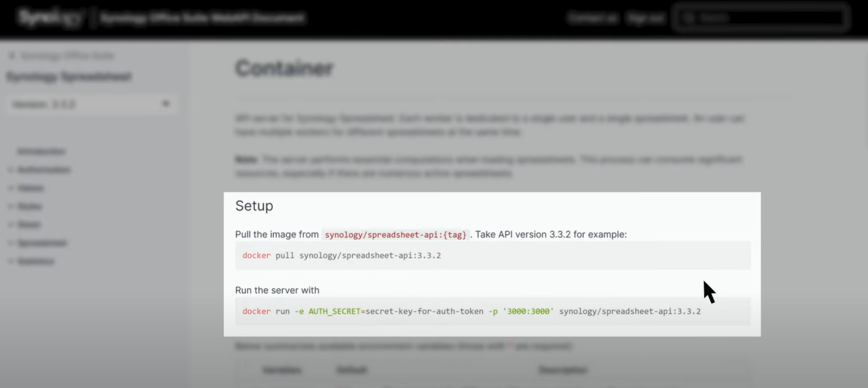Expand the Sheet section in the sidebar
Screen dimensions: 868x388
[11, 225]
